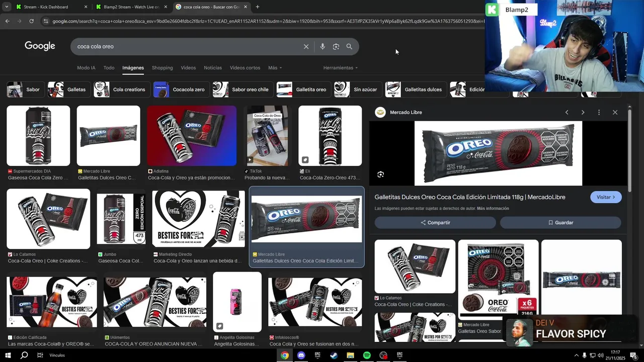Show next image in the preview panel
The height and width of the screenshot is (362, 644).
tap(583, 112)
